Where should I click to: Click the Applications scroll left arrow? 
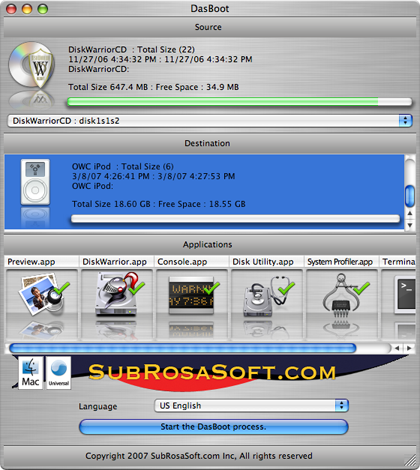coord(397,348)
